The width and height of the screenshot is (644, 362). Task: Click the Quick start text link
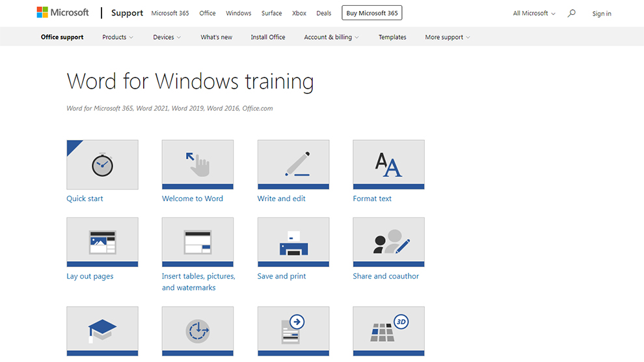click(x=85, y=199)
